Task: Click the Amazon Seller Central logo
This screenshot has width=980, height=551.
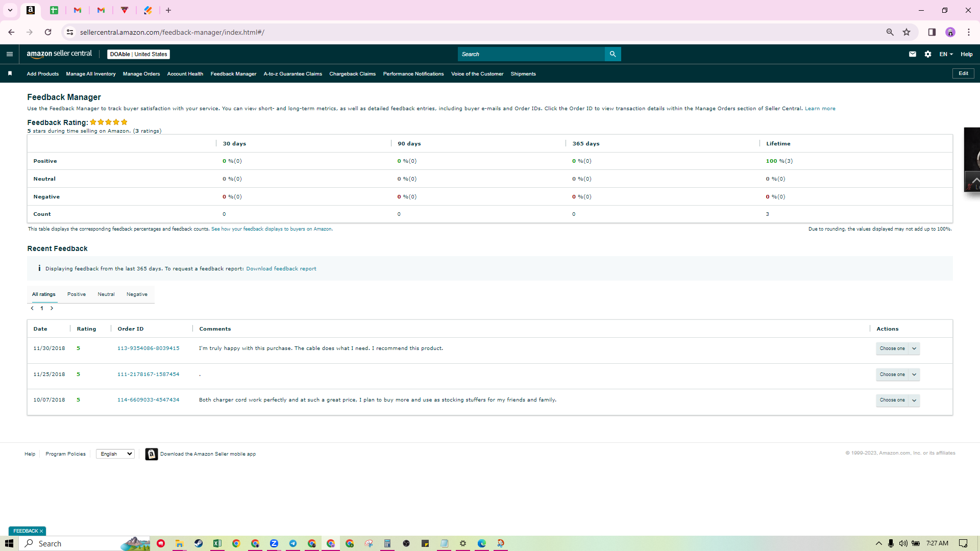Action: [59, 54]
